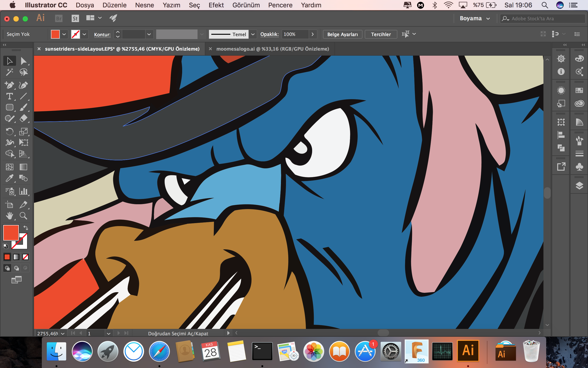Click the Opaklık label link
This screenshot has width=588, height=368.
269,34
